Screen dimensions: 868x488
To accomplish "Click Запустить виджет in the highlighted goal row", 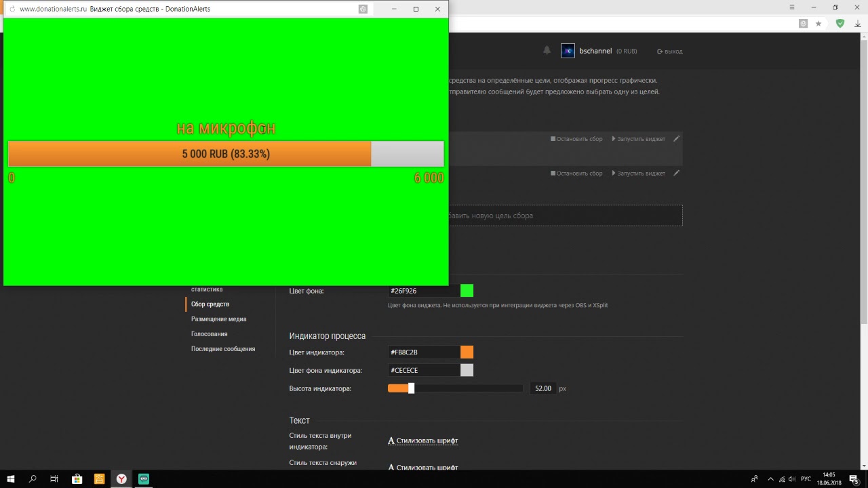I will click(639, 139).
